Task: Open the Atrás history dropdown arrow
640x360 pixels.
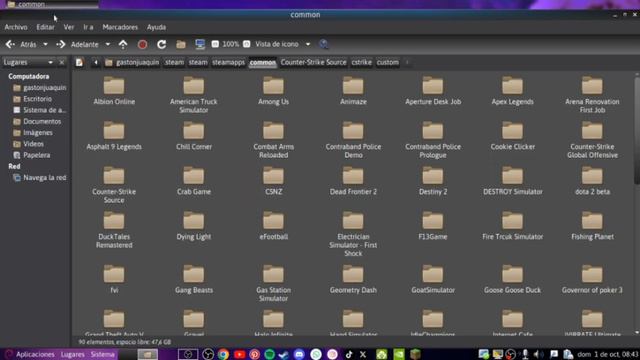Action: point(45,44)
